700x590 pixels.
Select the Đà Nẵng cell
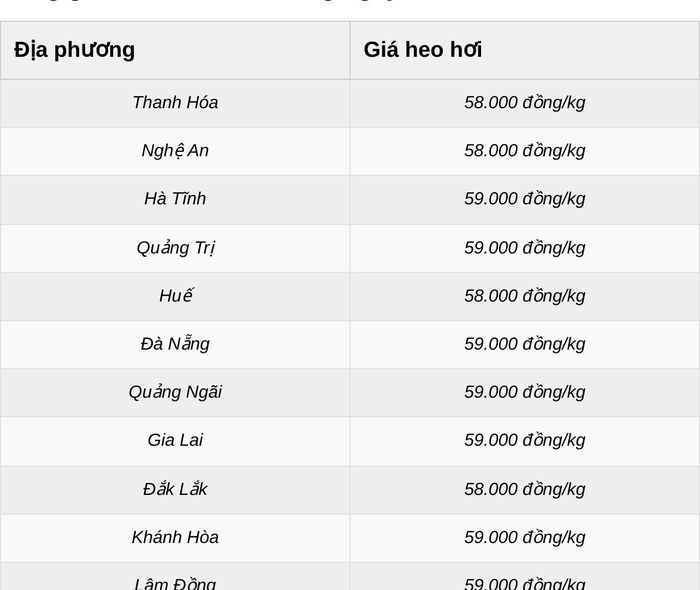click(x=175, y=345)
